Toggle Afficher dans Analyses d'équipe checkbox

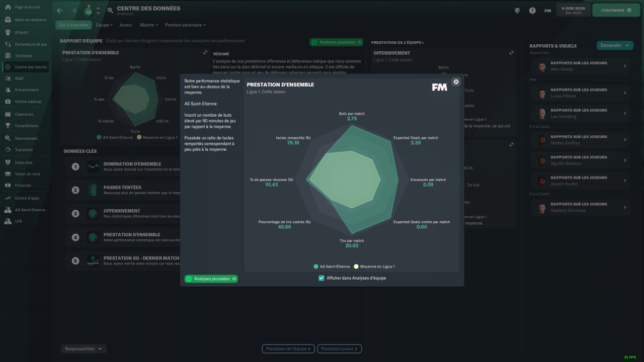321,278
